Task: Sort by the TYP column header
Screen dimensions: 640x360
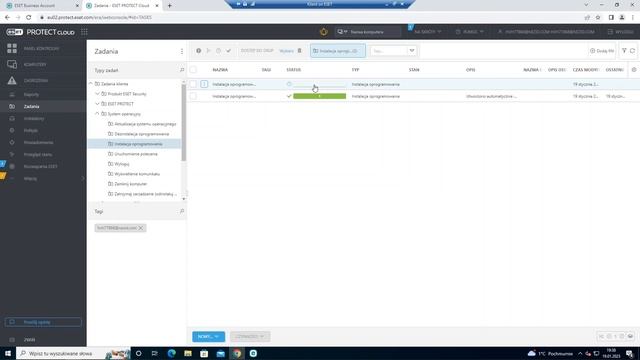Action: 356,70
